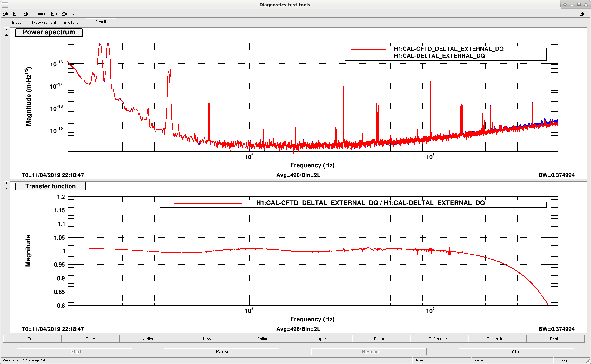Click the Power spectrum title box

tap(49, 32)
